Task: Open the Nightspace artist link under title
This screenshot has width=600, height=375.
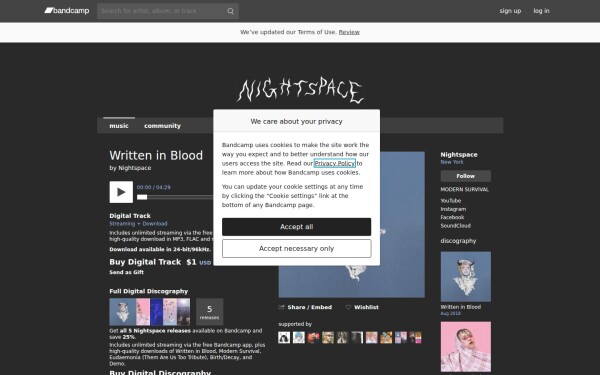Action: 135,168
